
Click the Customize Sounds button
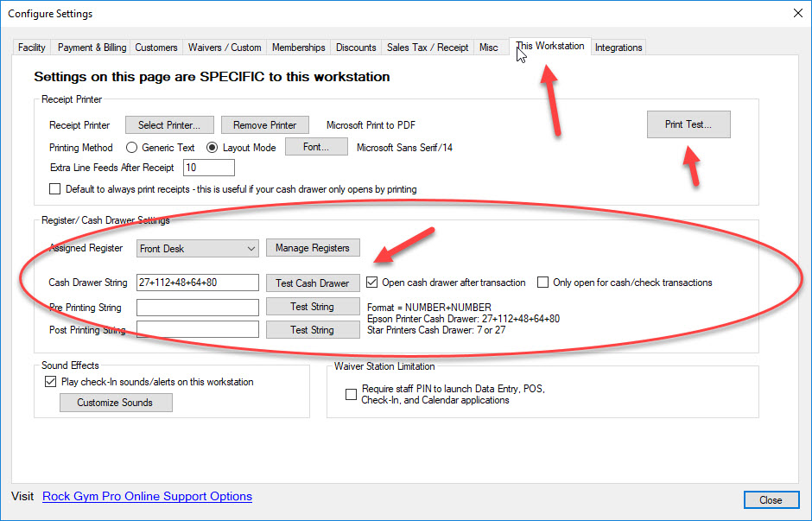coord(116,403)
